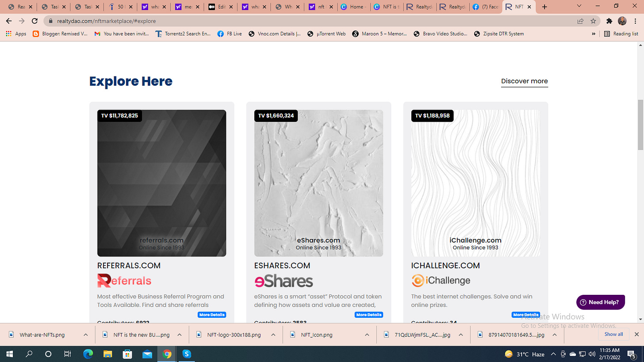This screenshot has height=362, width=644.
Task: Reload the current page
Action: (34, 21)
